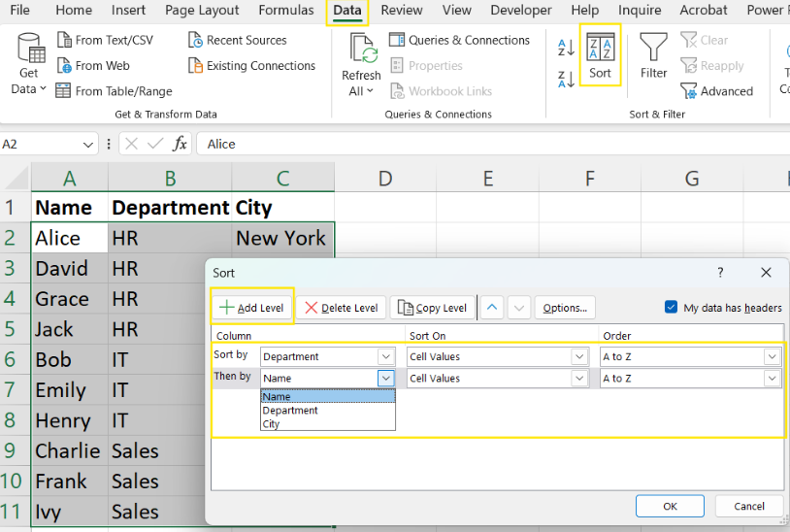Image resolution: width=790 pixels, height=532 pixels.
Task: Click the insert function fx icon
Action: point(180,144)
